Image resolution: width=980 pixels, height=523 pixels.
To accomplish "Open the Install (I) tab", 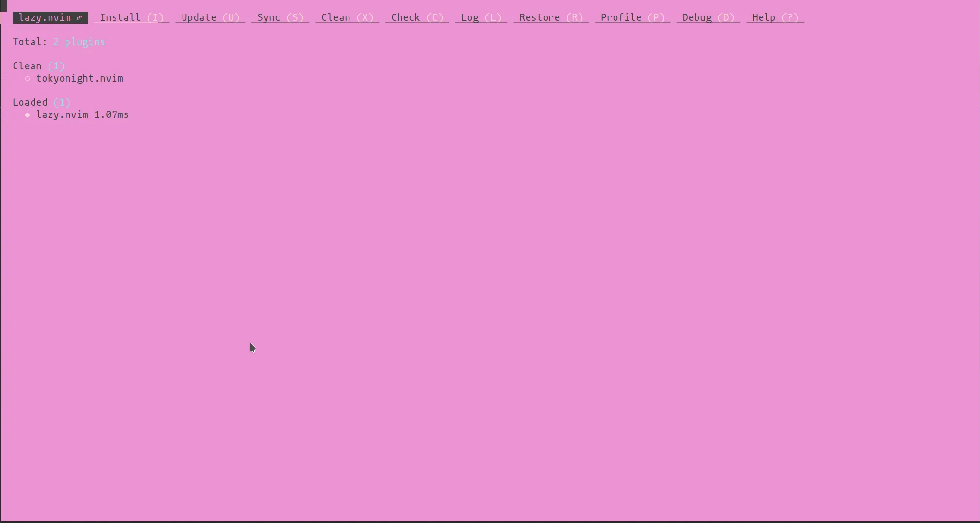I will point(132,18).
